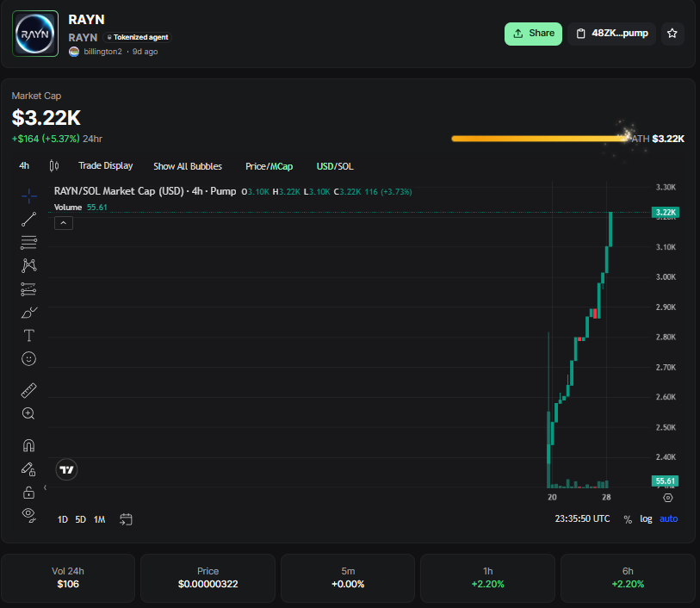Select the 1D time range

63,519
